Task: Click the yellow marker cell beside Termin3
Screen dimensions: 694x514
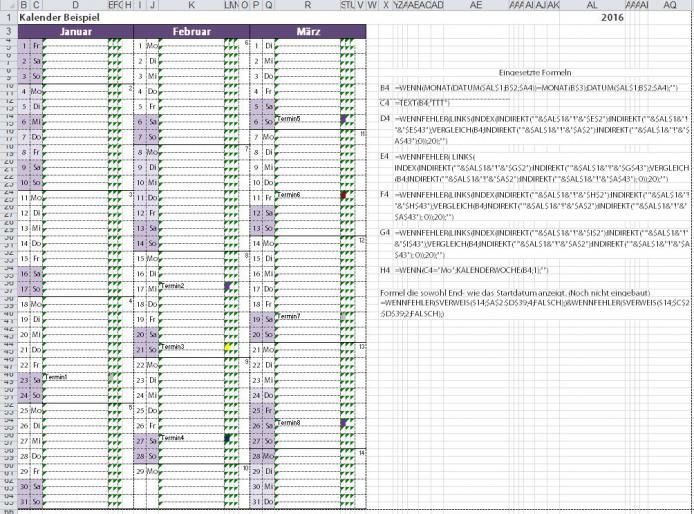Action: click(x=227, y=348)
